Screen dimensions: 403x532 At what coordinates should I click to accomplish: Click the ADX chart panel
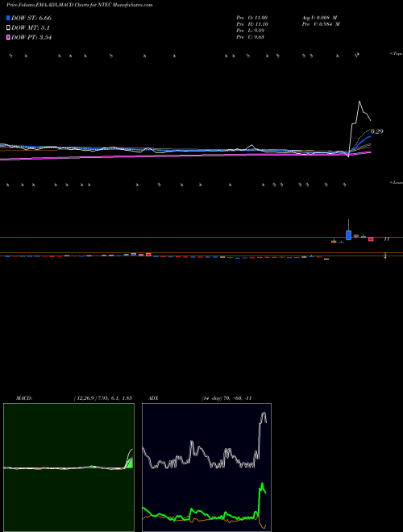[206, 468]
